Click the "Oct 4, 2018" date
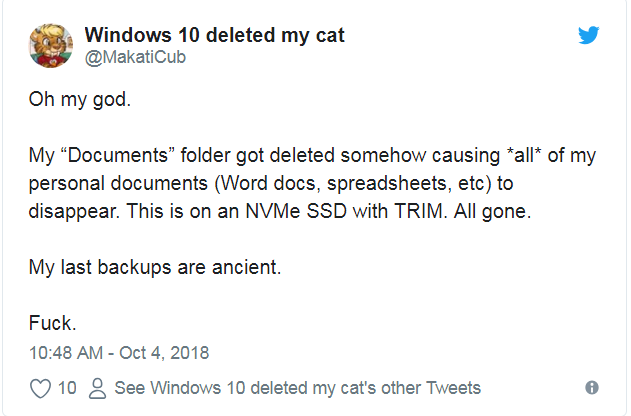 (164, 352)
